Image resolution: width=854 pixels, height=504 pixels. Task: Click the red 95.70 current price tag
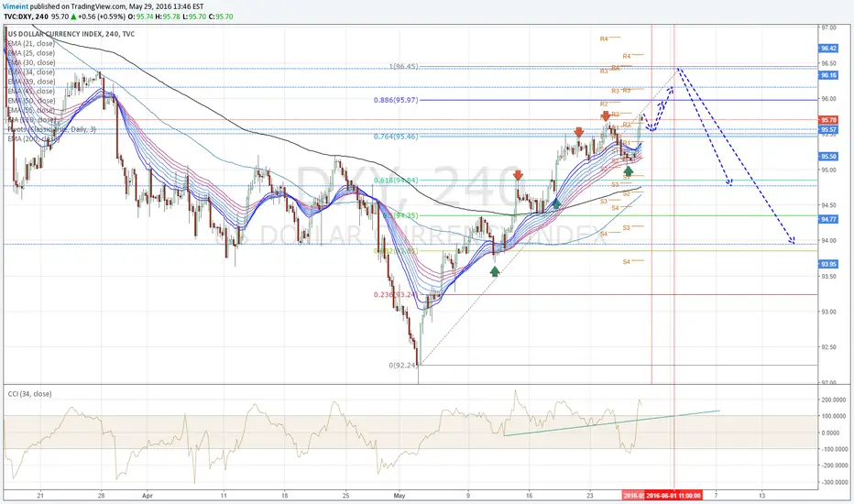coord(828,120)
